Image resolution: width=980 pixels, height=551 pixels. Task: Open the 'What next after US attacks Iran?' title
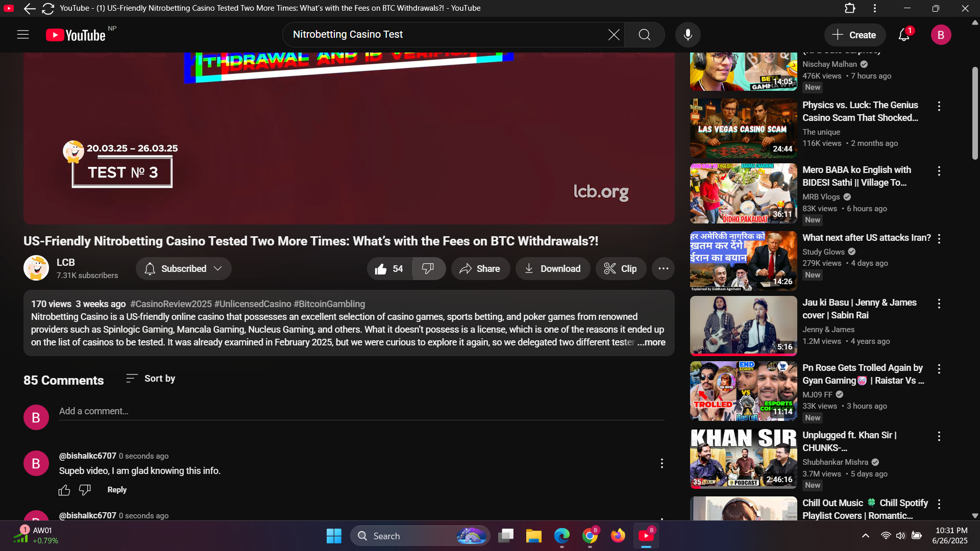click(866, 238)
